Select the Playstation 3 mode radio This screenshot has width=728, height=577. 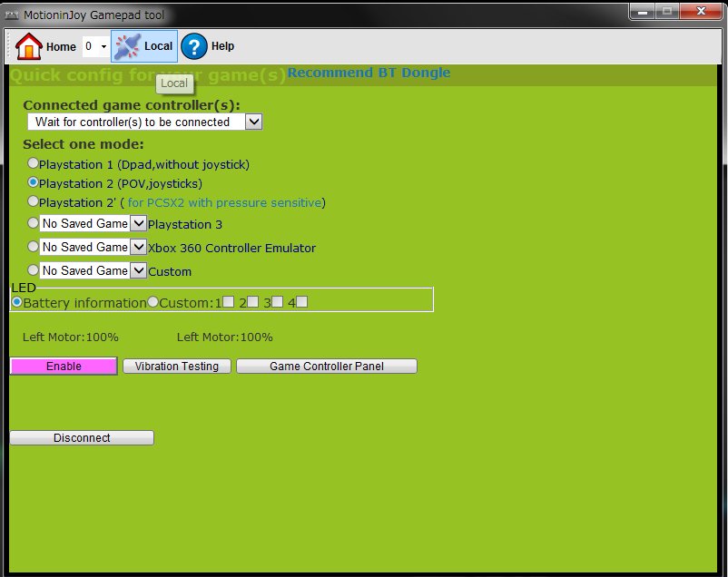(33, 223)
